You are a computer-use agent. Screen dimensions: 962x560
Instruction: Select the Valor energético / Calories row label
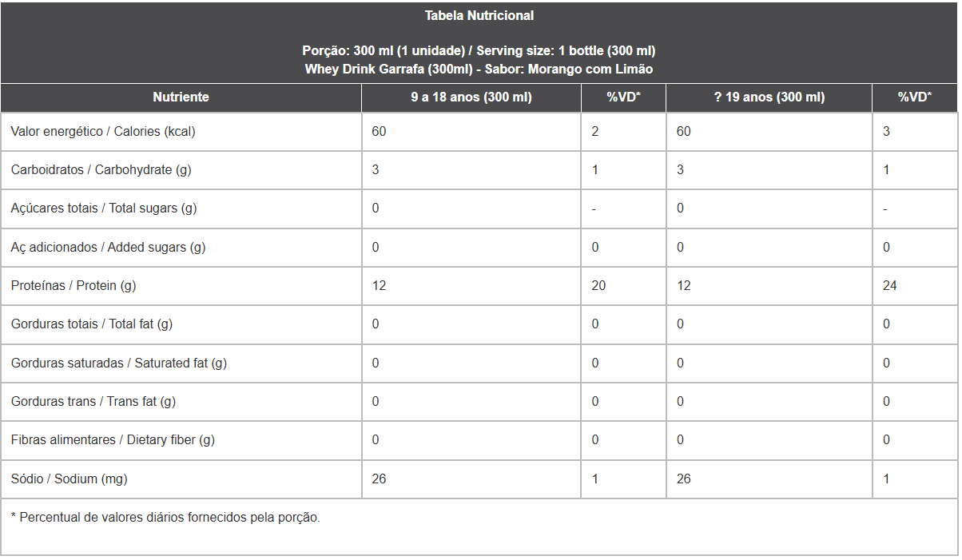tap(103, 131)
